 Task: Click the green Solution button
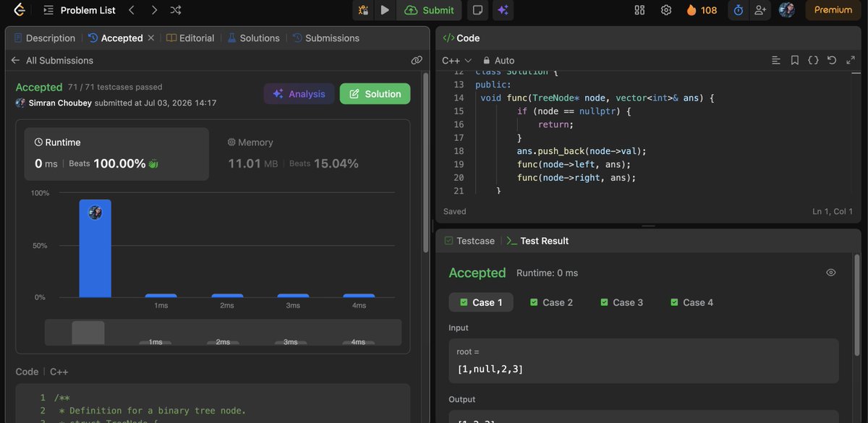click(x=375, y=94)
